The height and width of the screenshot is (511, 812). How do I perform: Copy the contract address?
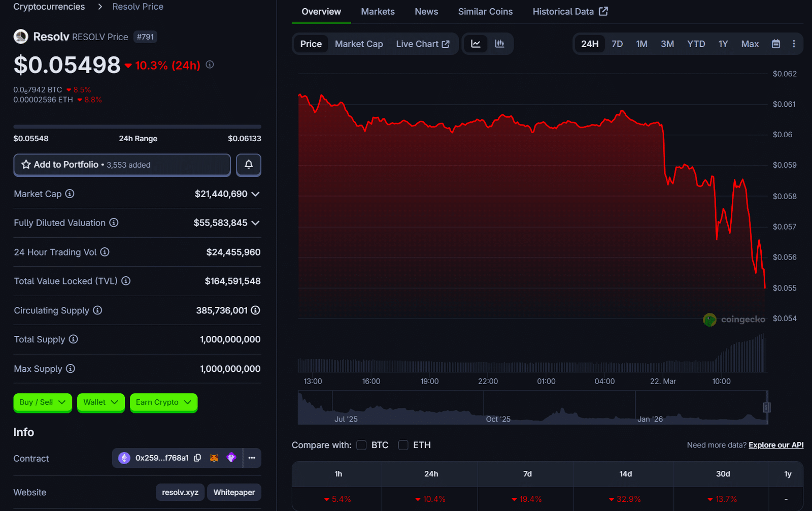[197, 458]
